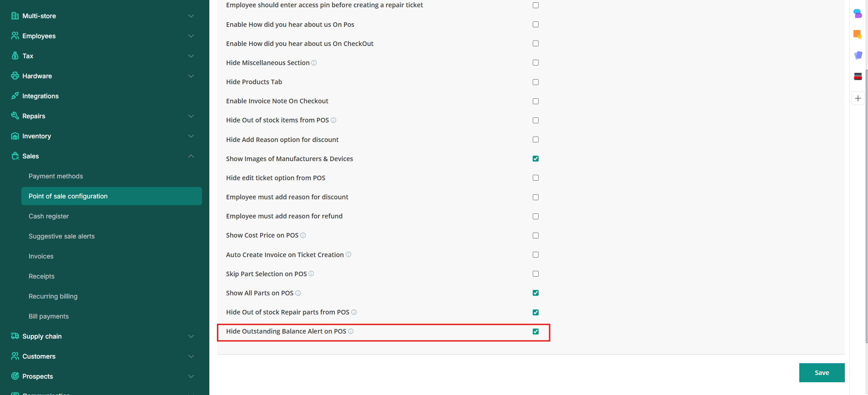Collapse the Sales menu chevron
868x395 pixels.
tap(191, 156)
